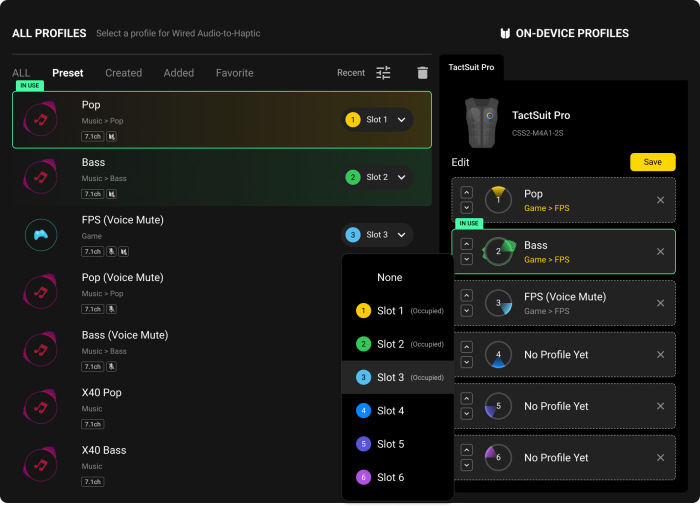The width and height of the screenshot is (700, 506).
Task: Move on-device Pop slot up
Action: 467,192
